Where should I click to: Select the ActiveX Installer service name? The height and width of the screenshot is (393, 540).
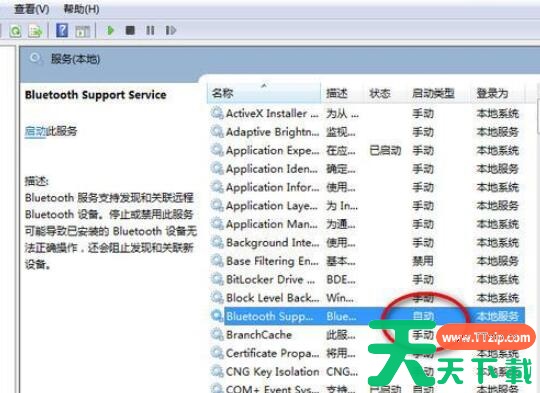pos(272,113)
